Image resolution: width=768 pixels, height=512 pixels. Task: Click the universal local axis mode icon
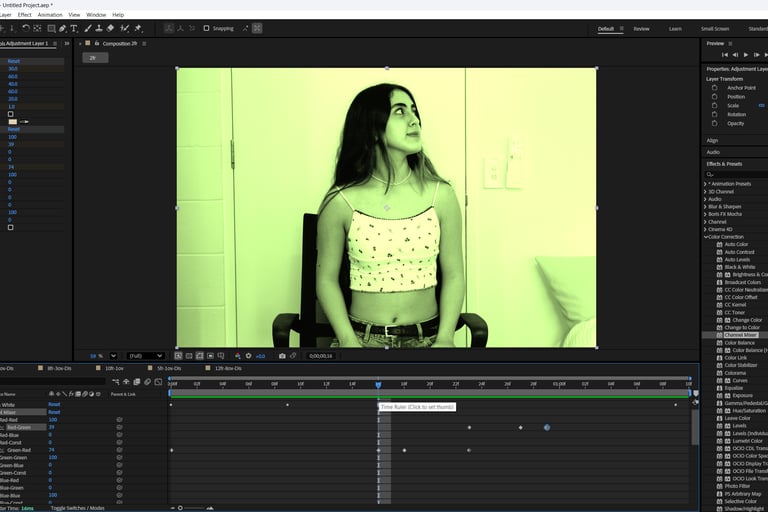168,28
